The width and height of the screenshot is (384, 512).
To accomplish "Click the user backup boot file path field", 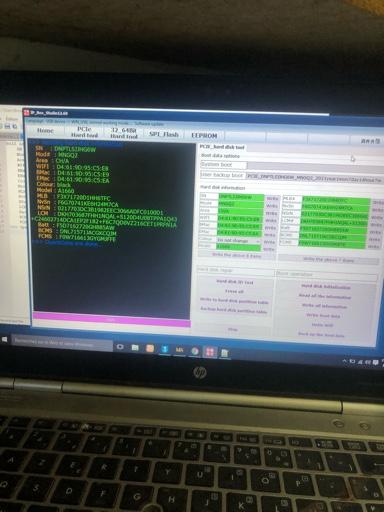I will point(315,177).
